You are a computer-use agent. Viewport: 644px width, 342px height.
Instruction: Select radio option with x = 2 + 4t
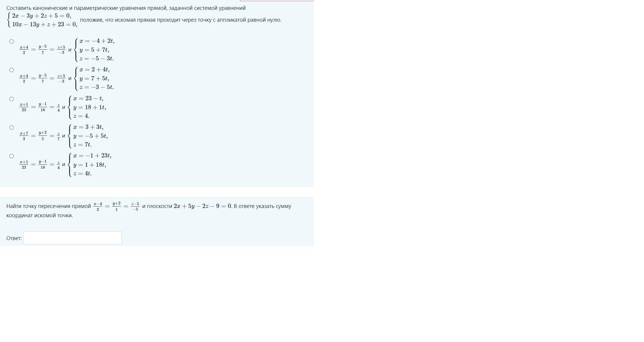(12, 70)
